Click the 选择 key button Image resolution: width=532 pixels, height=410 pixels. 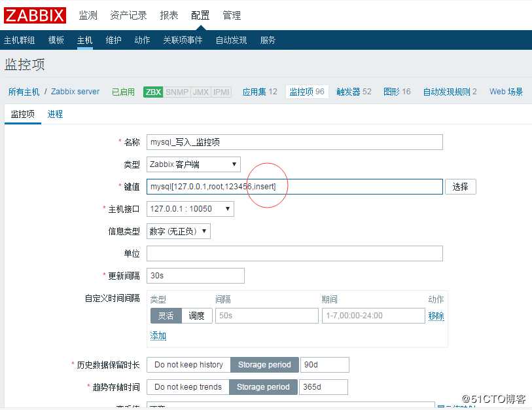(461, 187)
